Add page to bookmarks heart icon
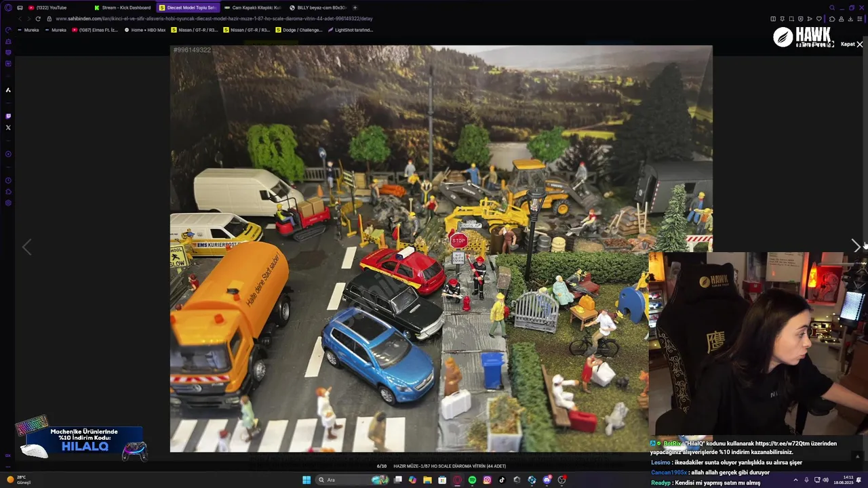868x488 pixels. (x=818, y=19)
